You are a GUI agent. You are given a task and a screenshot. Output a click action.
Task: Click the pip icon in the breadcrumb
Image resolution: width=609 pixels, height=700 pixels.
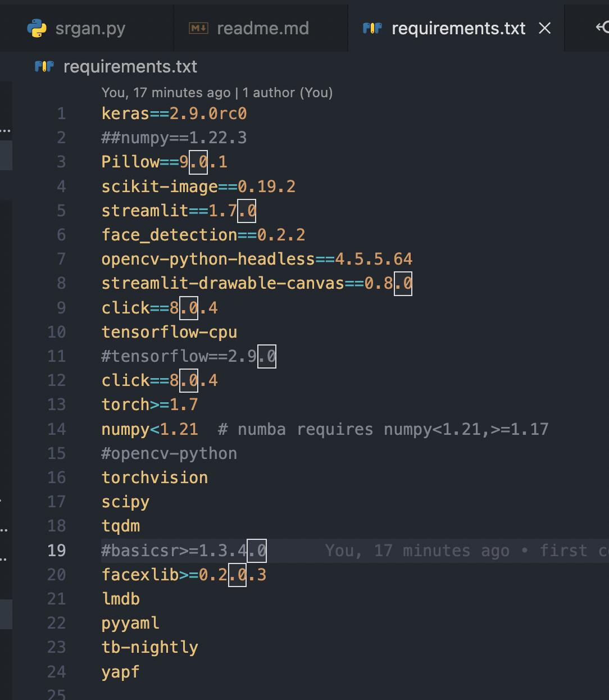click(44, 67)
